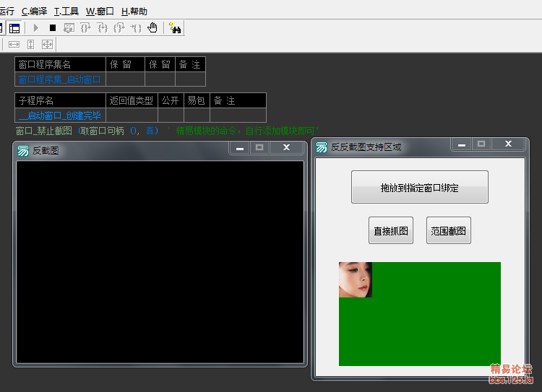Click the step into debug icon
Screen dimensions: 542x392
click(103, 27)
